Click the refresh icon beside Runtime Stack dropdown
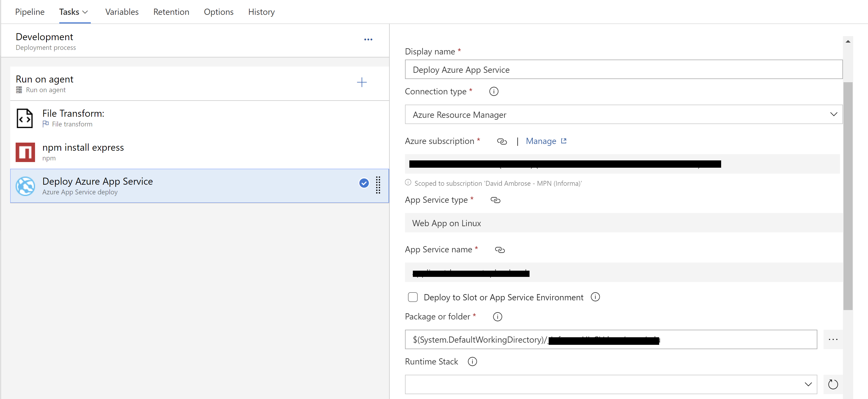Image resolution: width=868 pixels, height=399 pixels. click(833, 384)
